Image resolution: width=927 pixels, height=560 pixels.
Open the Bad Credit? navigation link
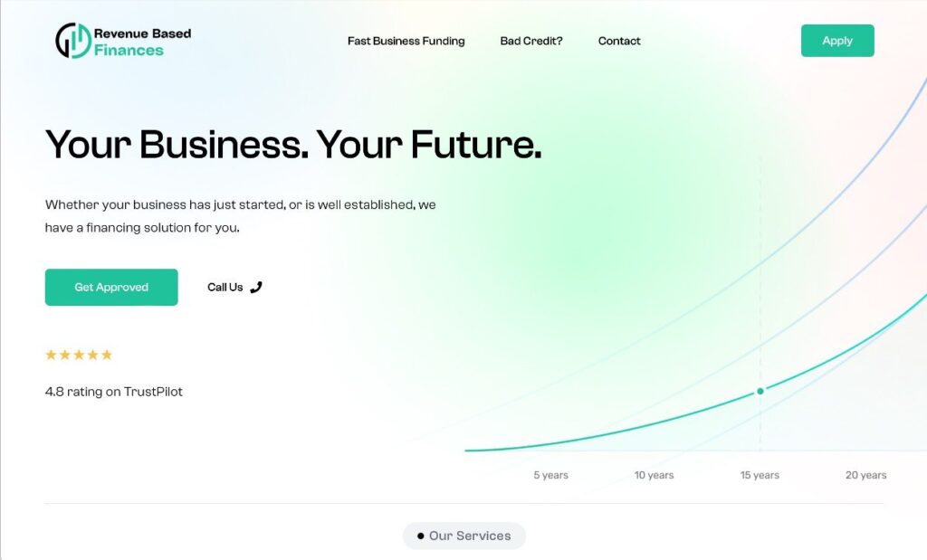click(531, 41)
